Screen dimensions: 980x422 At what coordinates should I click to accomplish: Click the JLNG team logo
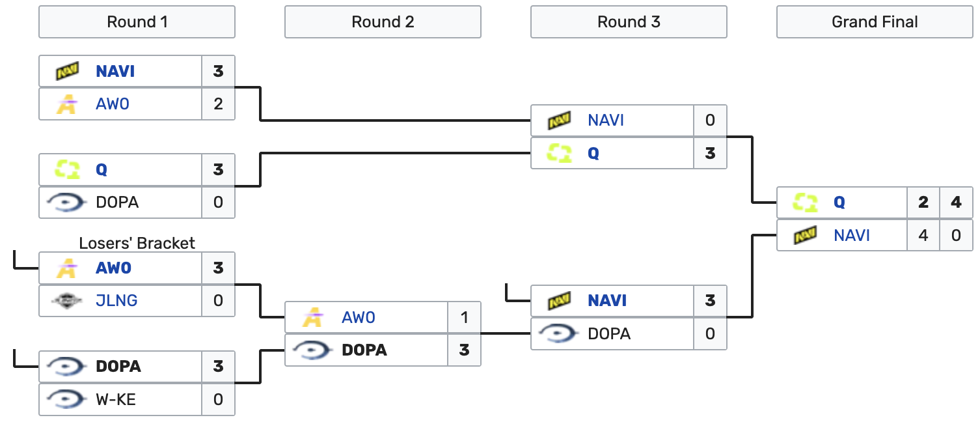(x=67, y=300)
